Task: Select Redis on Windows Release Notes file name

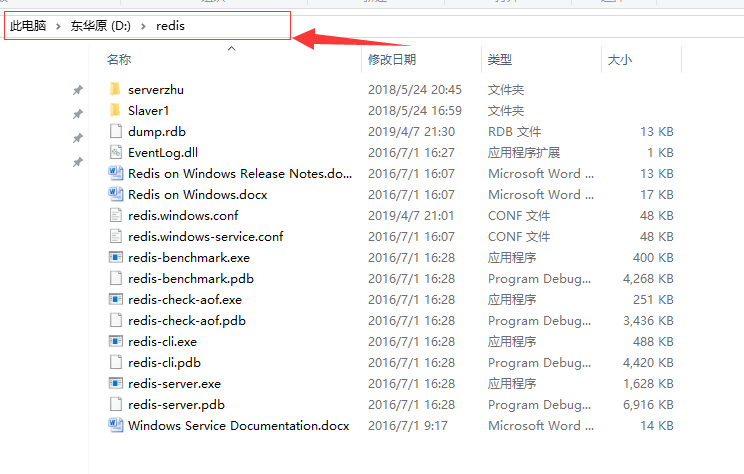Action: (x=240, y=173)
